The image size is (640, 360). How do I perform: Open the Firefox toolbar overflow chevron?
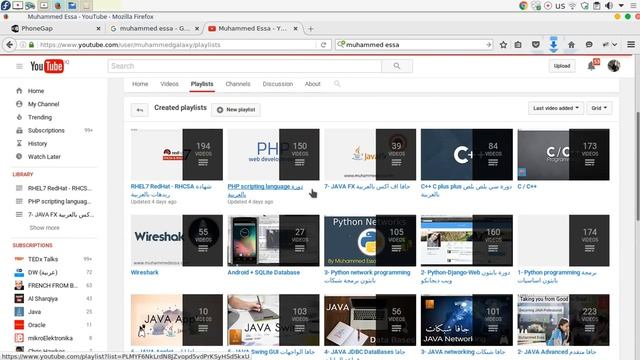point(614,44)
